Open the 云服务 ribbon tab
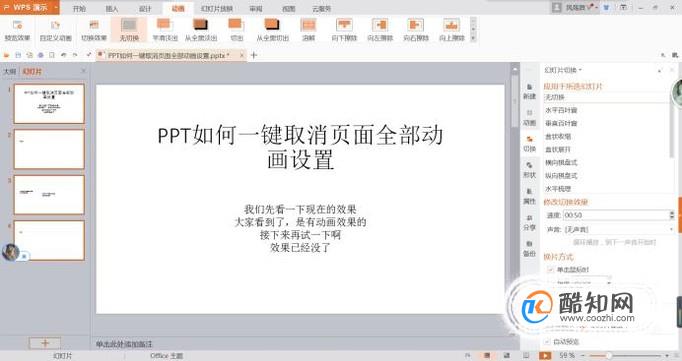The width and height of the screenshot is (682, 361). (321, 8)
